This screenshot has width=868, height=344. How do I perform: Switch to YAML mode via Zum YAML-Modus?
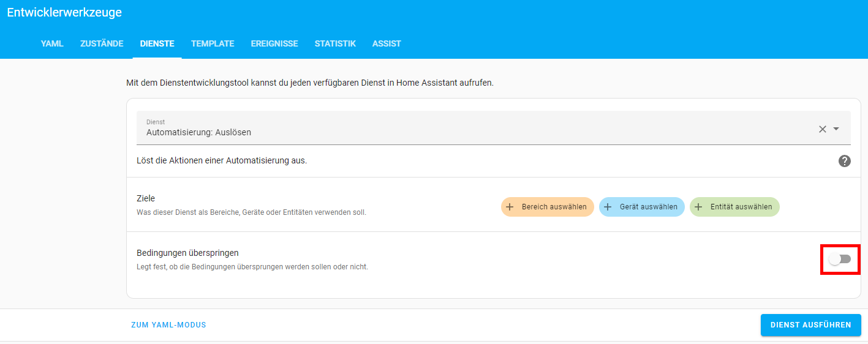[168, 325]
